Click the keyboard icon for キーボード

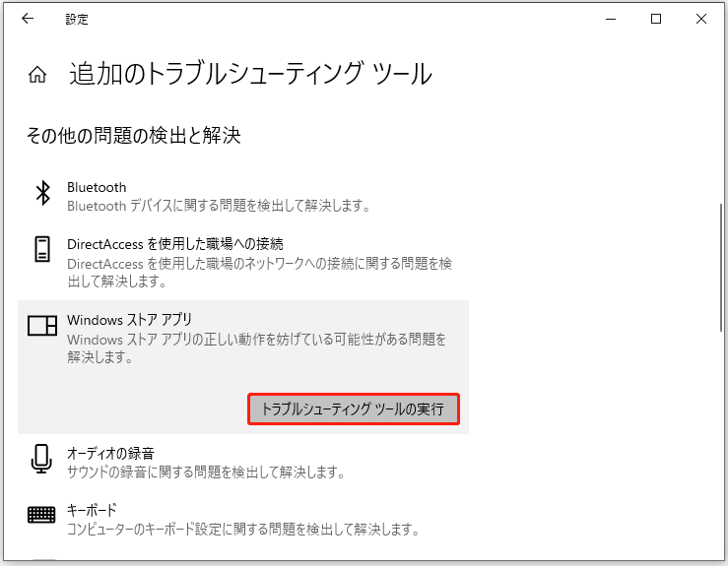[41, 515]
